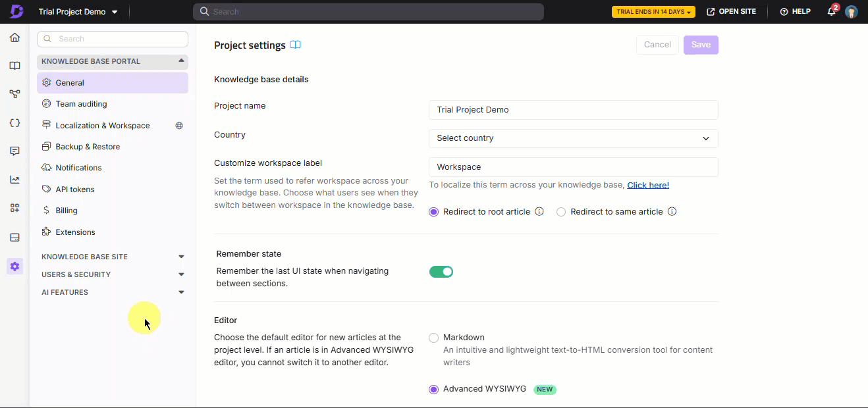The width and height of the screenshot is (868, 408).
Task: Open the help book icon beside Project settings
Action: (x=296, y=45)
